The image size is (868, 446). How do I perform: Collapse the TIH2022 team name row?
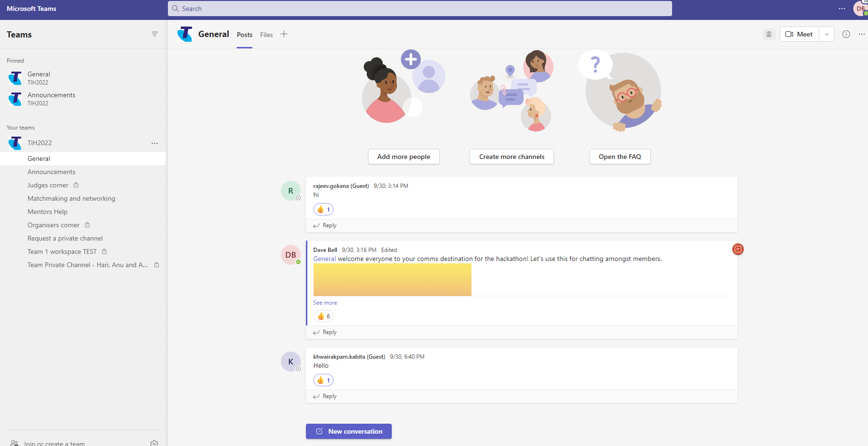pos(39,143)
